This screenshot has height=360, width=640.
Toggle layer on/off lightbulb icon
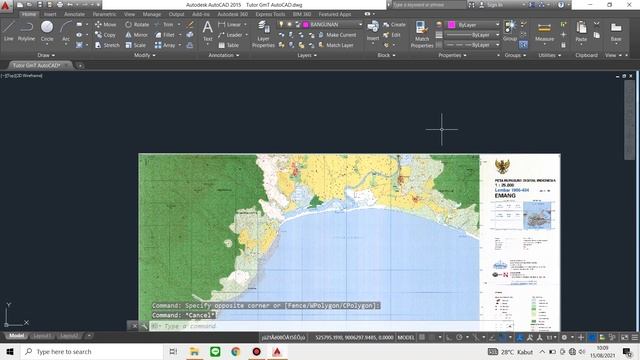pos(281,24)
